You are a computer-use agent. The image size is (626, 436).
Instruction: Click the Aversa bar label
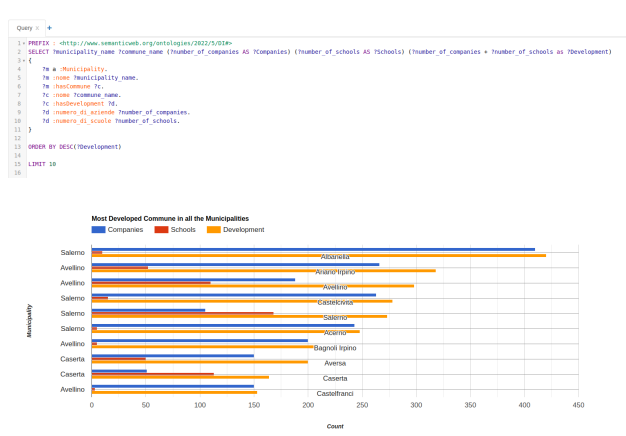tap(335, 363)
